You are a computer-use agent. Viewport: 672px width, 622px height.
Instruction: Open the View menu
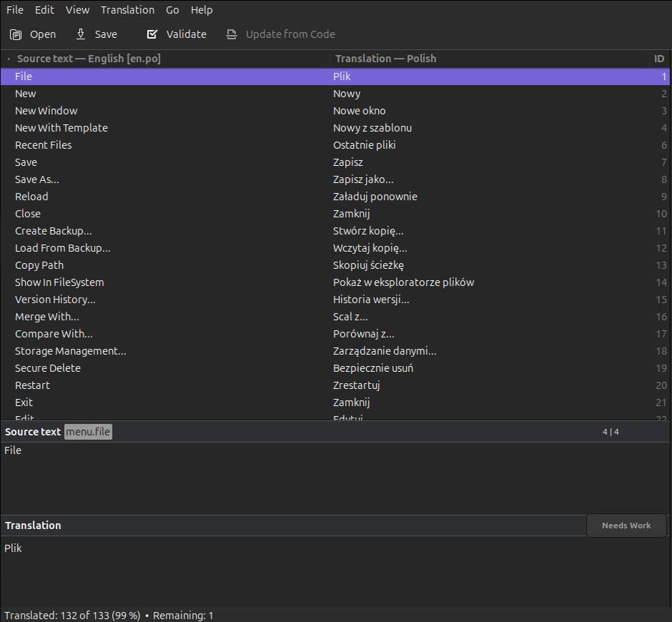point(77,10)
